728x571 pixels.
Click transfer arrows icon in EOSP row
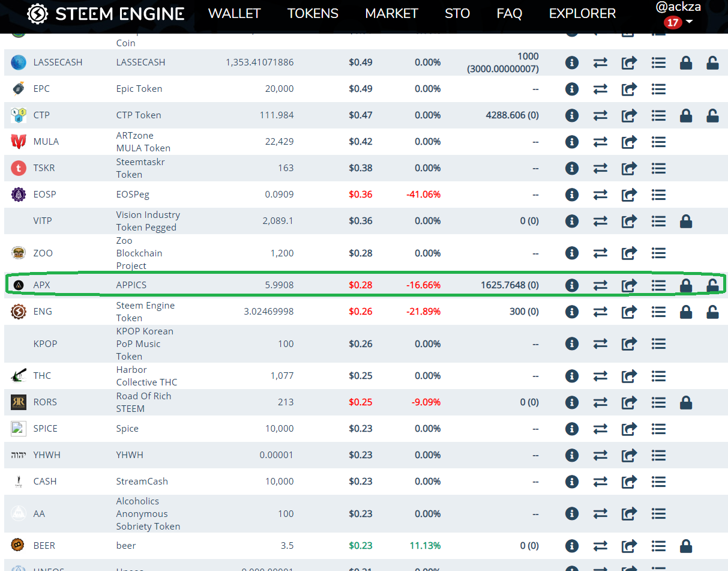tap(600, 195)
